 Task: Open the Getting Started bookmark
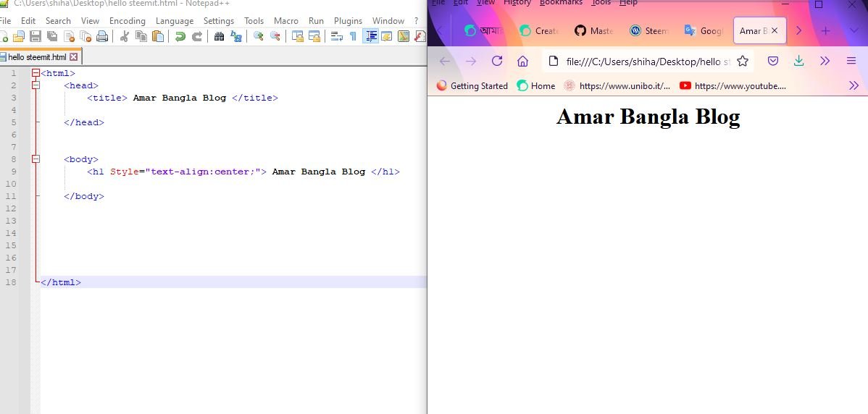coord(472,85)
